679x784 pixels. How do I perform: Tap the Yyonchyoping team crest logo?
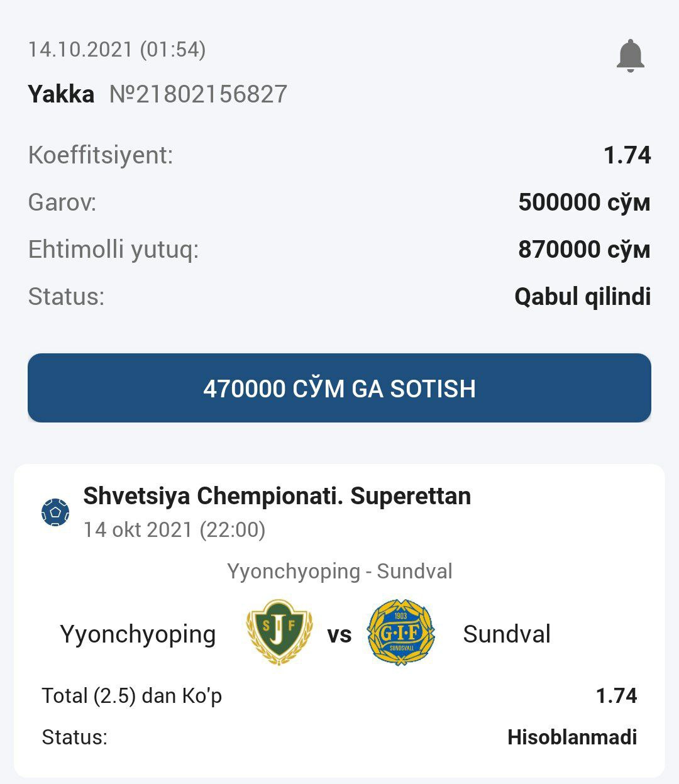click(x=279, y=632)
